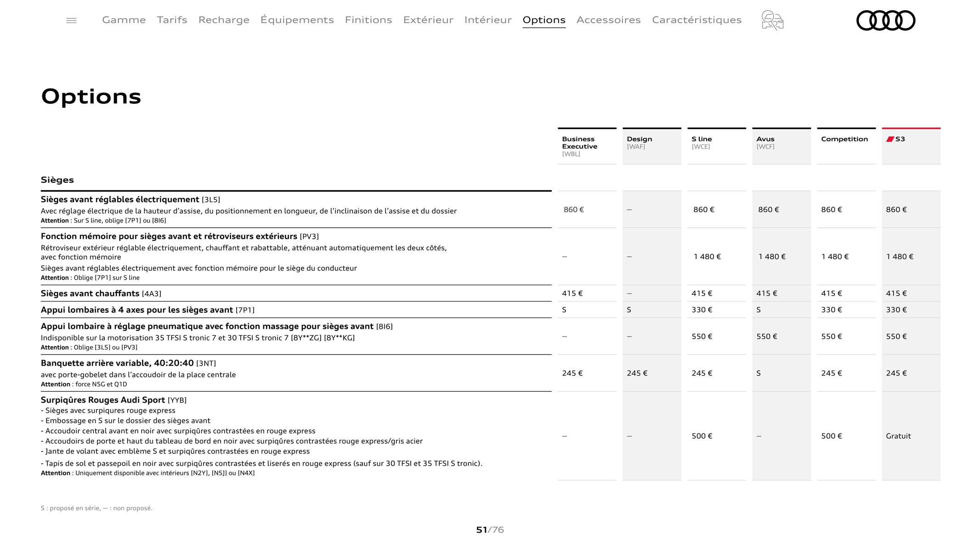Click the S line [WCE] column header

pyautogui.click(x=716, y=146)
